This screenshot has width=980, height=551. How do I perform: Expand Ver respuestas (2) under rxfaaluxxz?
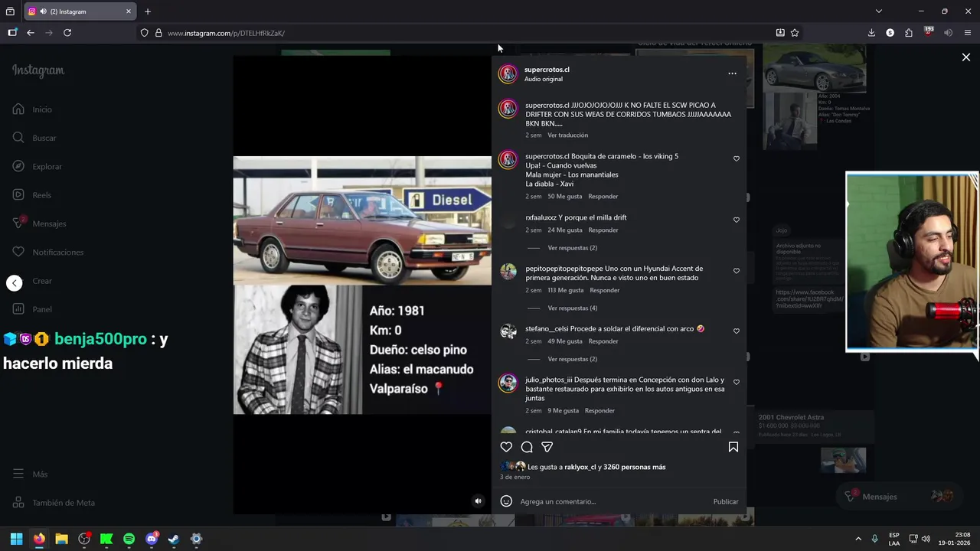coord(572,248)
